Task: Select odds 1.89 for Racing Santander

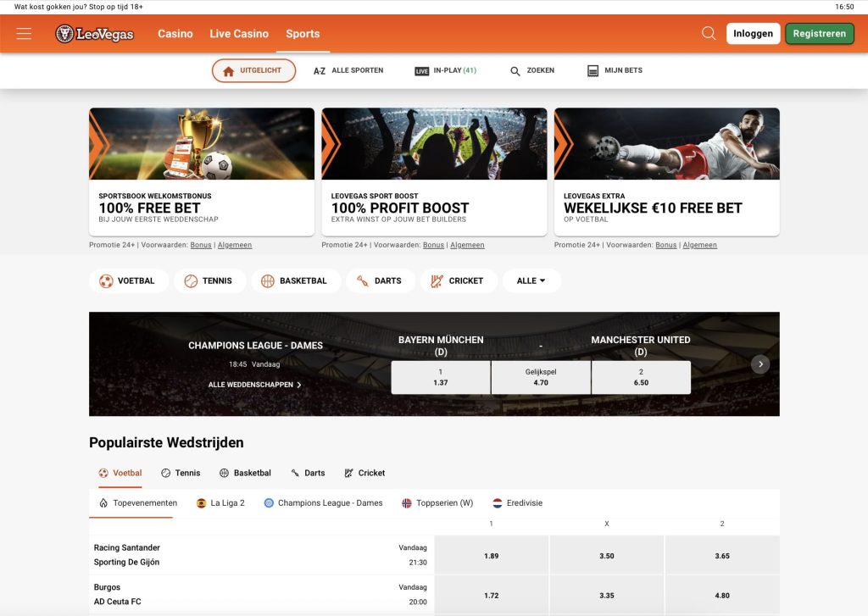Action: point(491,555)
